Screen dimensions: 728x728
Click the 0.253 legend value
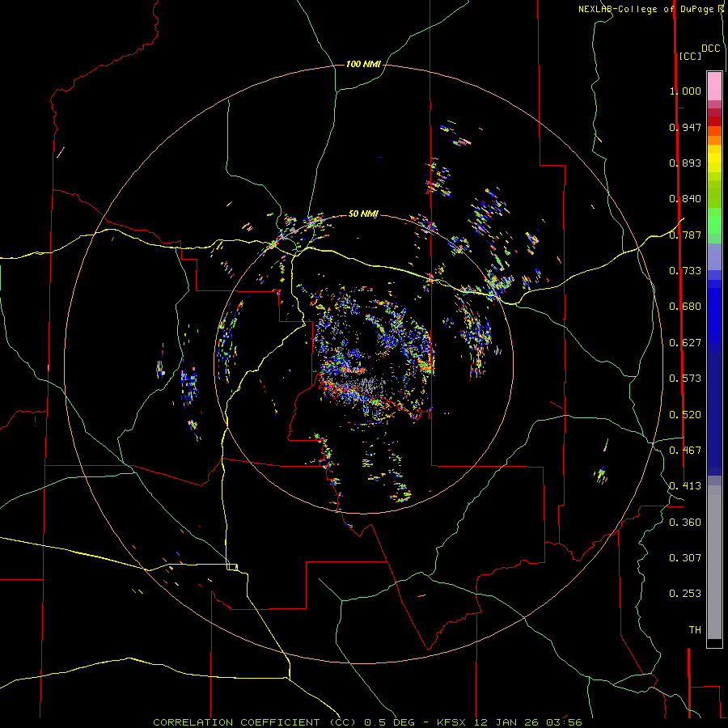685,594
